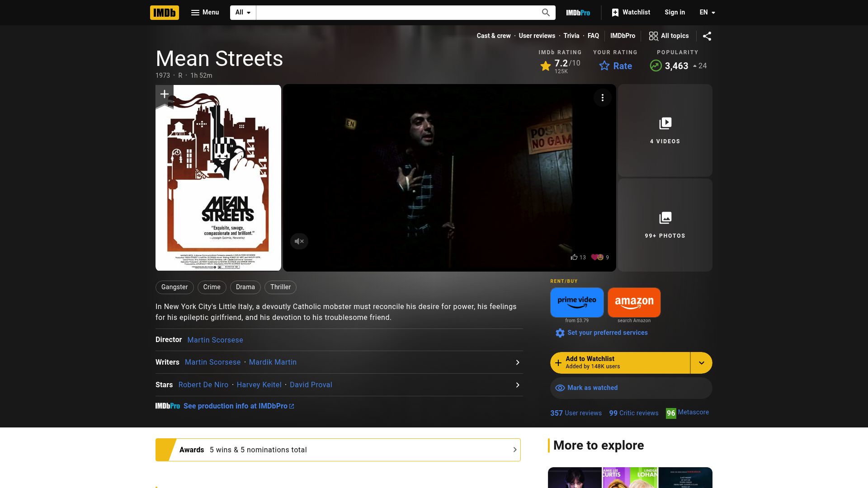Unmute the trailer video
Image resolution: width=868 pixels, height=488 pixels.
[299, 241]
